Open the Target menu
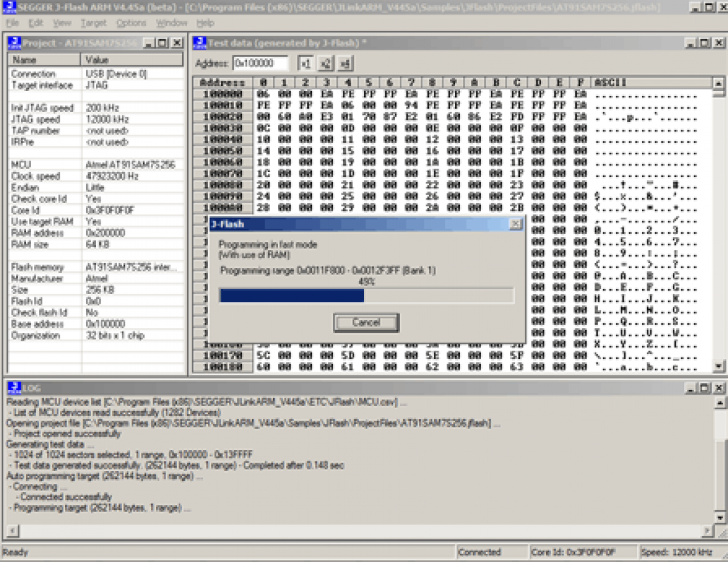Screen dimensions: 728x562 (93, 23)
